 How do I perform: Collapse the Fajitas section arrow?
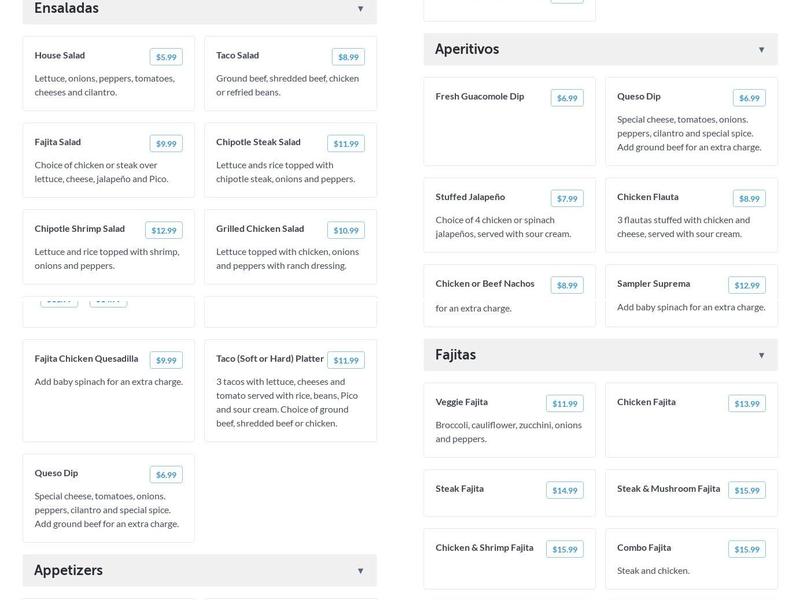click(x=761, y=355)
